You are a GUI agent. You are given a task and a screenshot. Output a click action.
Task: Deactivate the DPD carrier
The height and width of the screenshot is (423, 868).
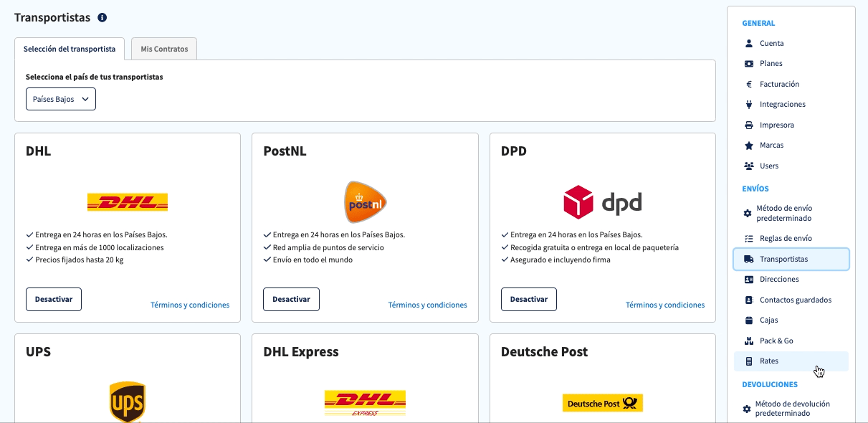[x=529, y=299]
